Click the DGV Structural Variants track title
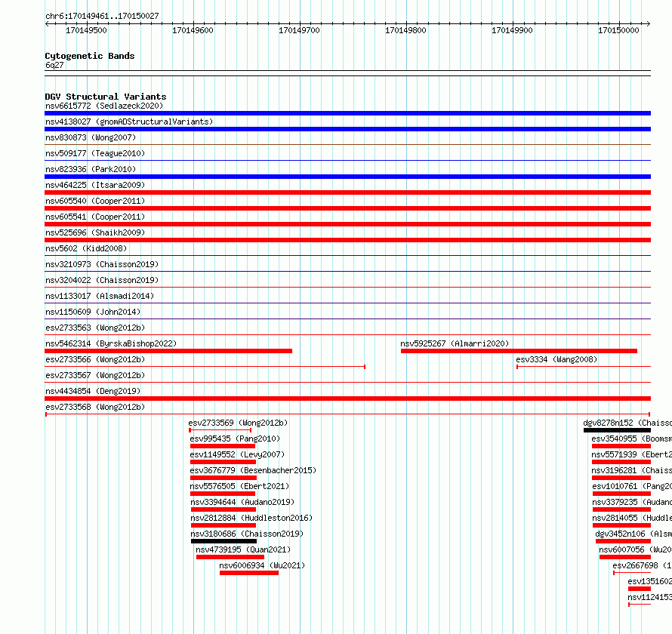 point(106,97)
